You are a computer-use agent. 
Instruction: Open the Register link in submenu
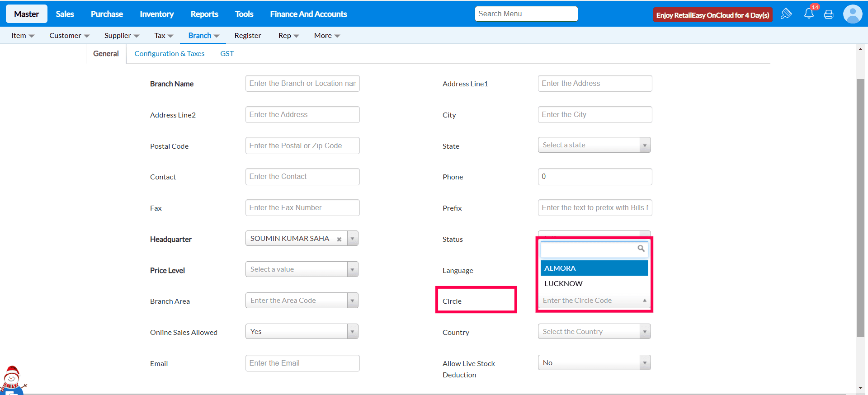coord(248,35)
